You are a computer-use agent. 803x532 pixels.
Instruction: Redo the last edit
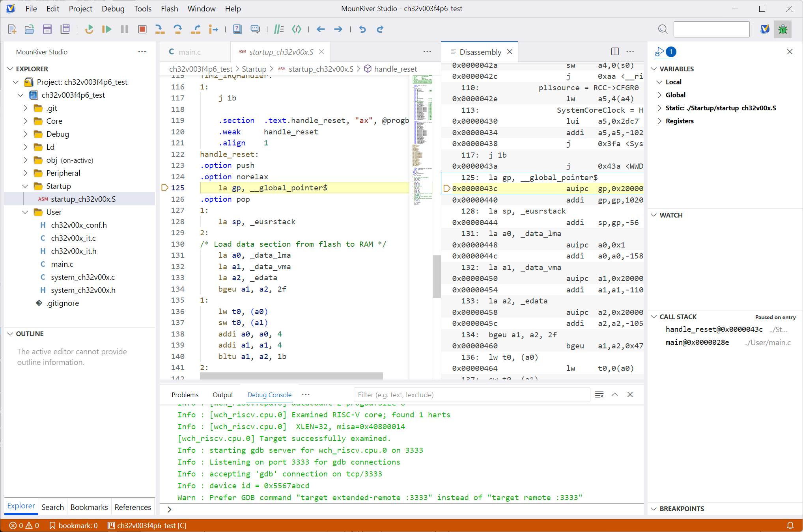point(380,29)
